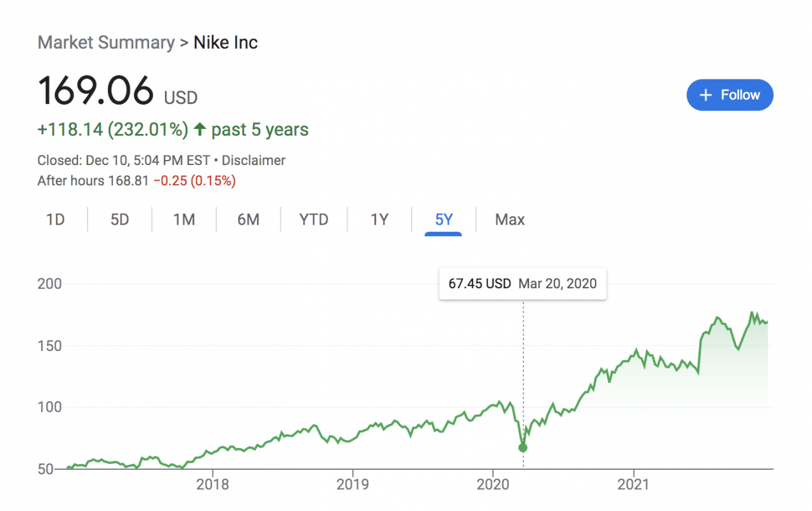This screenshot has width=812, height=511.
Task: Open the Disclaimer link
Action: coord(254,161)
